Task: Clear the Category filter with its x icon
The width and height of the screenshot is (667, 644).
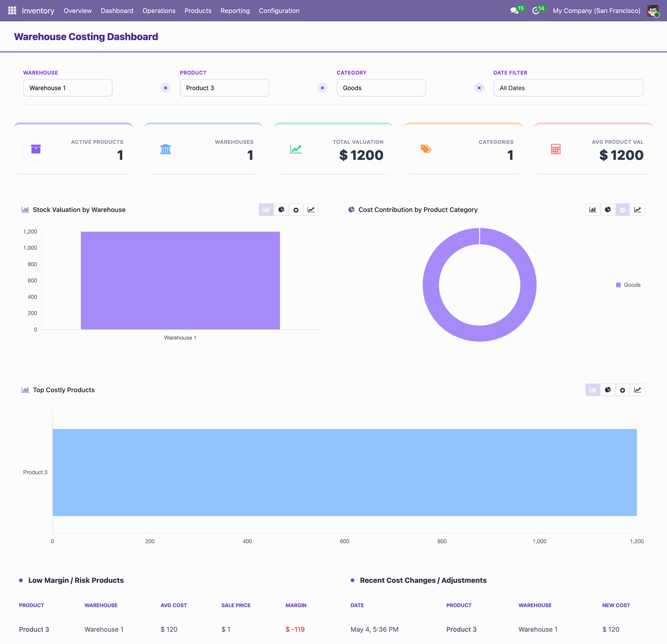Action: 479,88
